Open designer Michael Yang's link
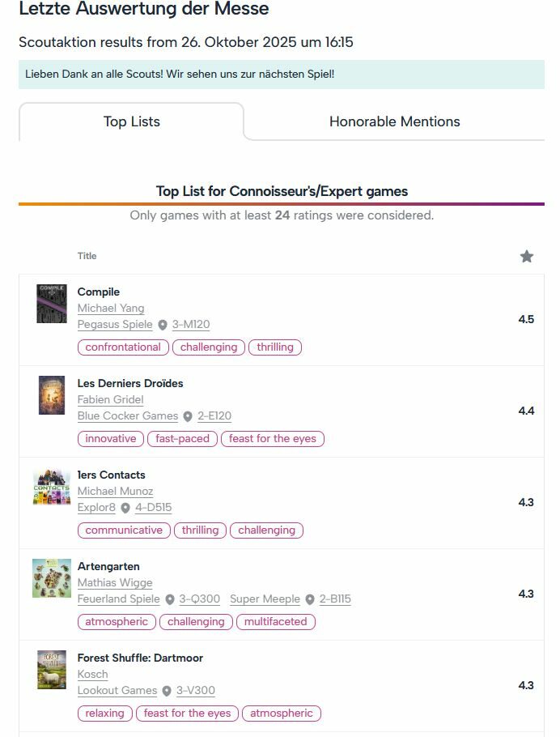Screen dimensions: 560x737 (x=111, y=308)
